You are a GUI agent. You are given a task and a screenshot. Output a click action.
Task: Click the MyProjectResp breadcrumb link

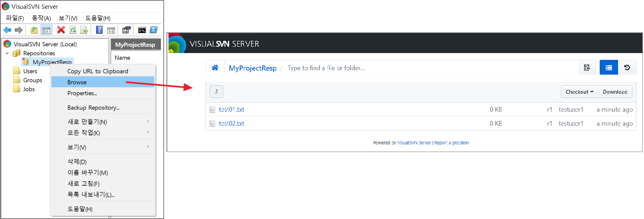point(253,68)
